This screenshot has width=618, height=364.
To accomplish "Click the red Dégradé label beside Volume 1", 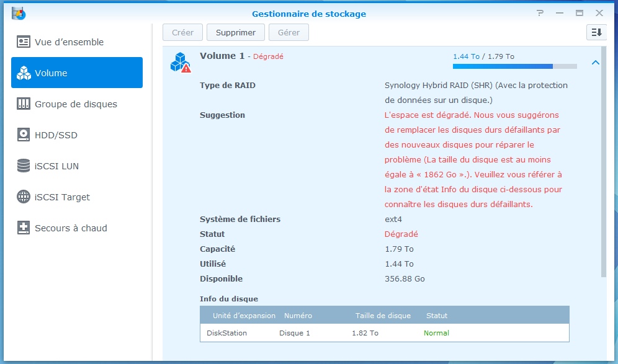I will [x=268, y=56].
